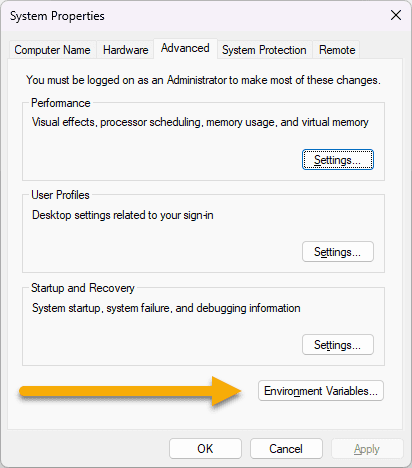Dismiss the dialog with Cancel
The height and width of the screenshot is (468, 412).
click(x=286, y=449)
